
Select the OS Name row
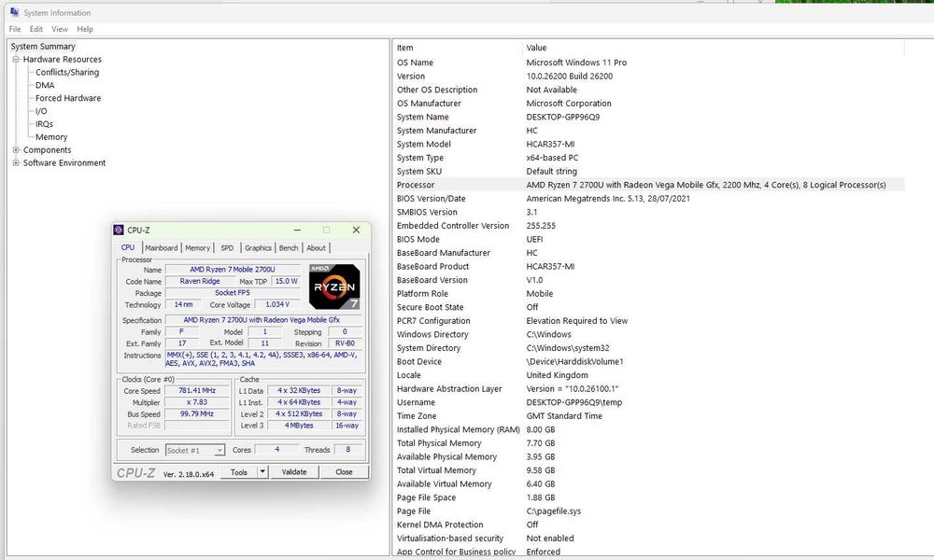pos(650,63)
